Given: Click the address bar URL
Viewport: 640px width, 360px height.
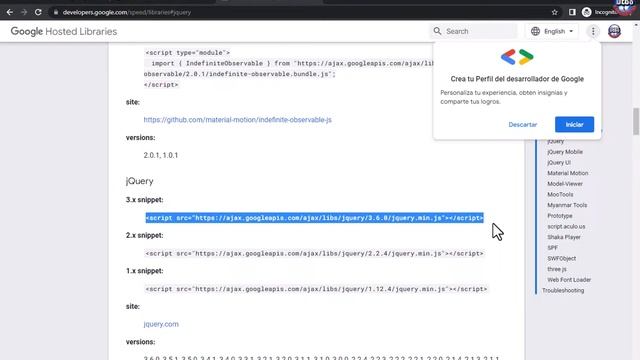Looking at the screenshot, I should click(x=127, y=12).
